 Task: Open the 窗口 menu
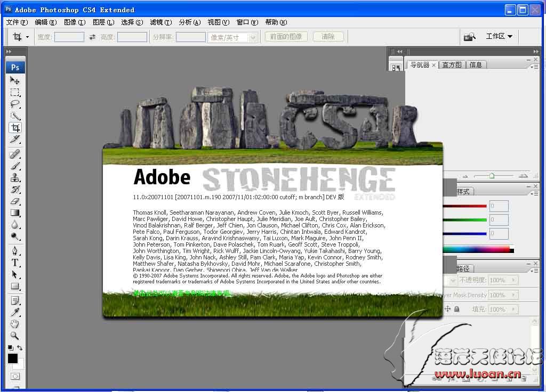click(247, 22)
